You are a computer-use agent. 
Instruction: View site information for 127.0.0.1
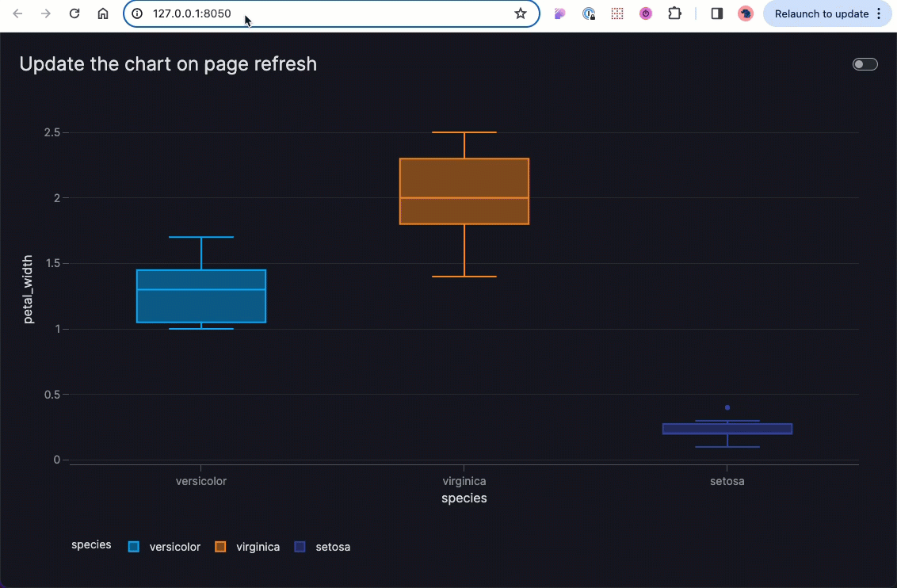tap(137, 13)
